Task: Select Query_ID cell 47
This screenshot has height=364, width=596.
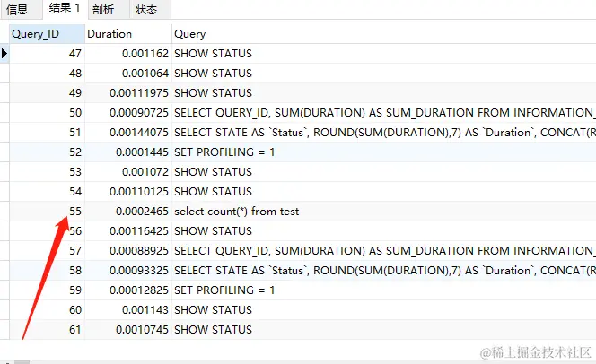Action: [48, 53]
